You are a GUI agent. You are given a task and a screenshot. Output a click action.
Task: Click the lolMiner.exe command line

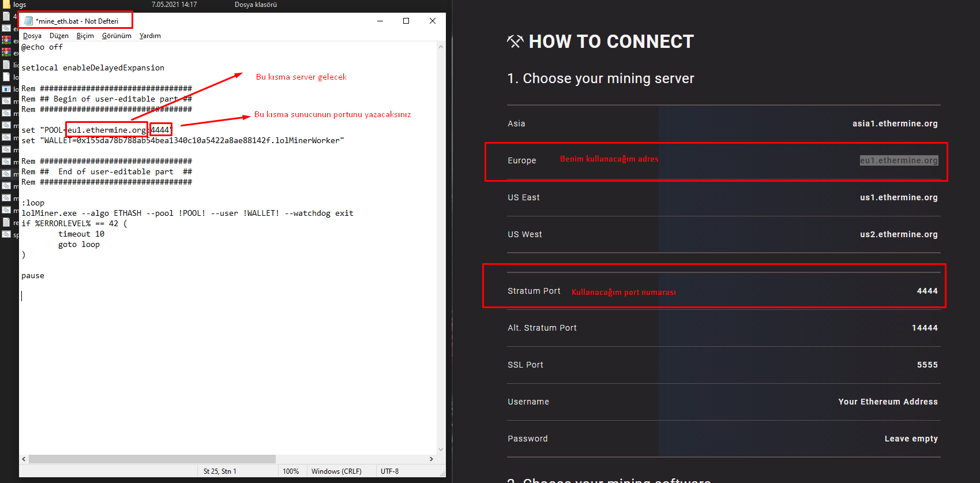click(x=187, y=214)
